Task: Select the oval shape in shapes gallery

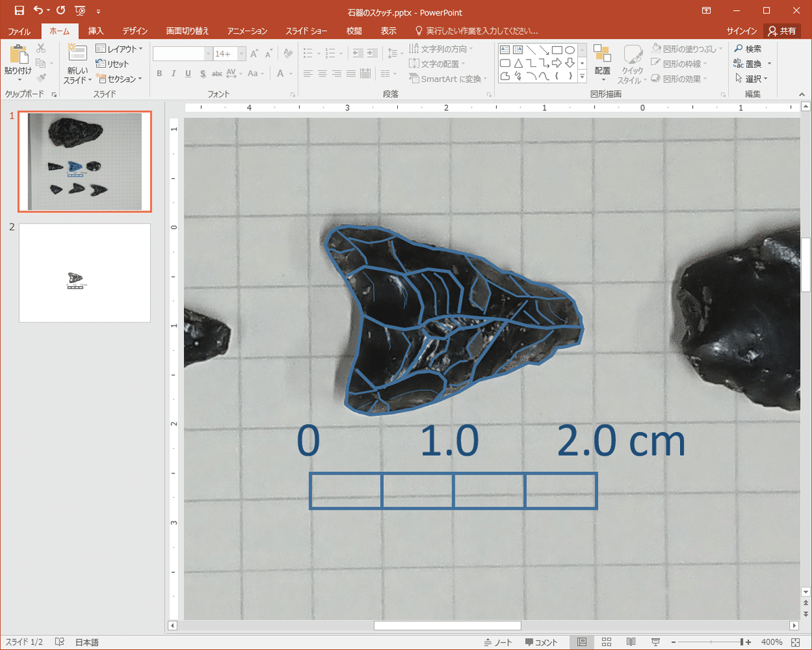Action: tap(570, 49)
